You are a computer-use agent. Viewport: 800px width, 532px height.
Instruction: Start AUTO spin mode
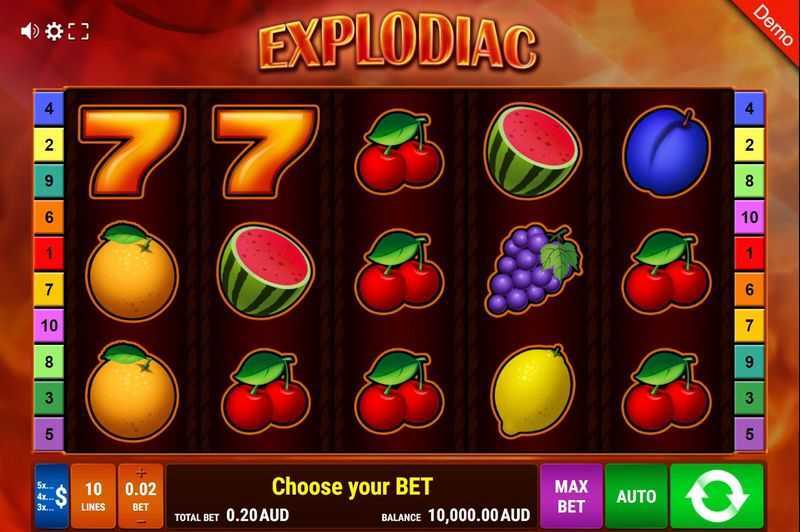click(636, 496)
